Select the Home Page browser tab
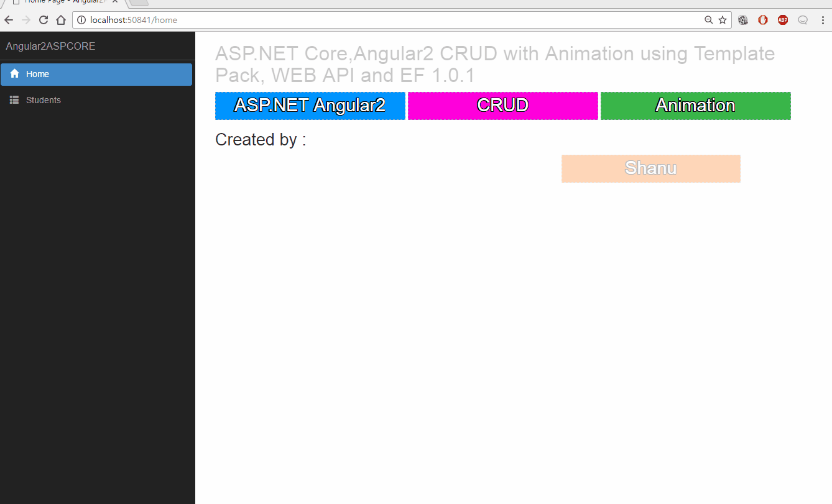 [x=64, y=2]
